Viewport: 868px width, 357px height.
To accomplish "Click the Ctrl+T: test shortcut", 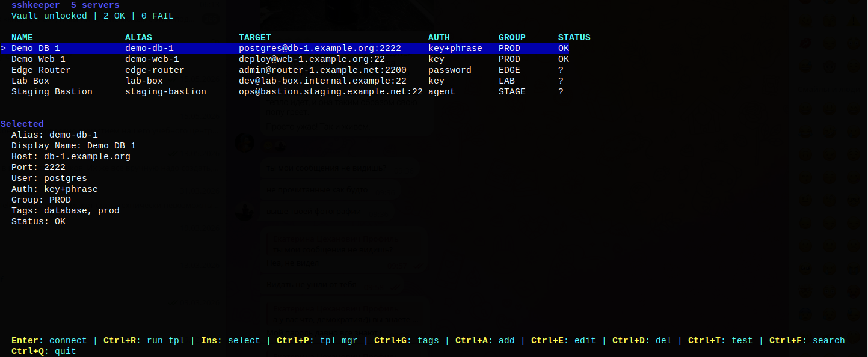I will tap(721, 340).
